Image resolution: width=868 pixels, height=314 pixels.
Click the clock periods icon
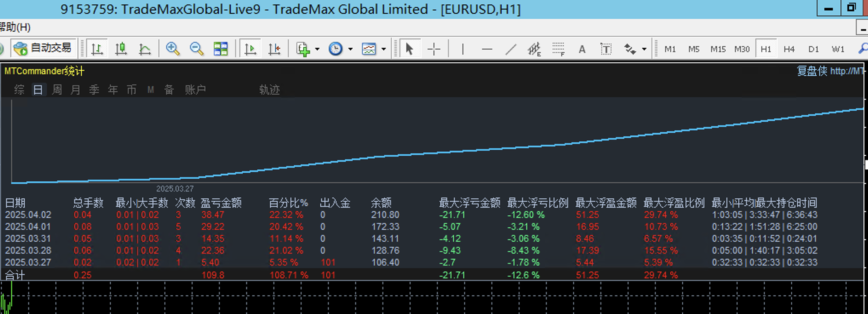[336, 49]
